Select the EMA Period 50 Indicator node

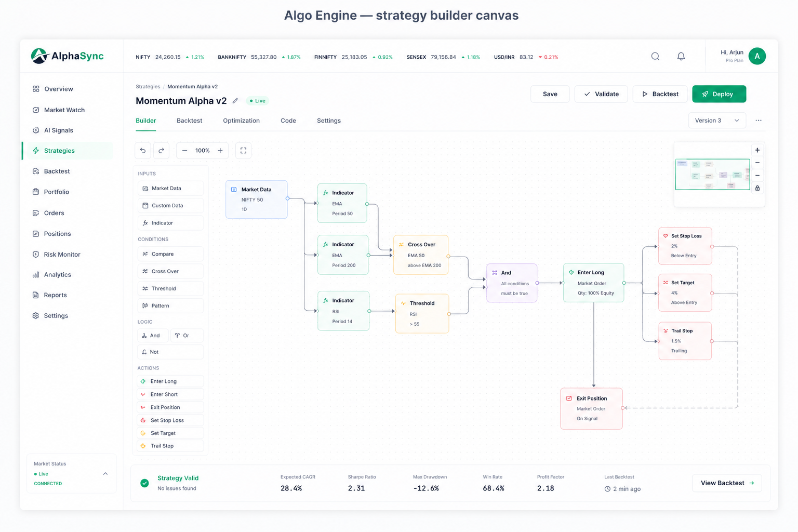click(x=342, y=203)
